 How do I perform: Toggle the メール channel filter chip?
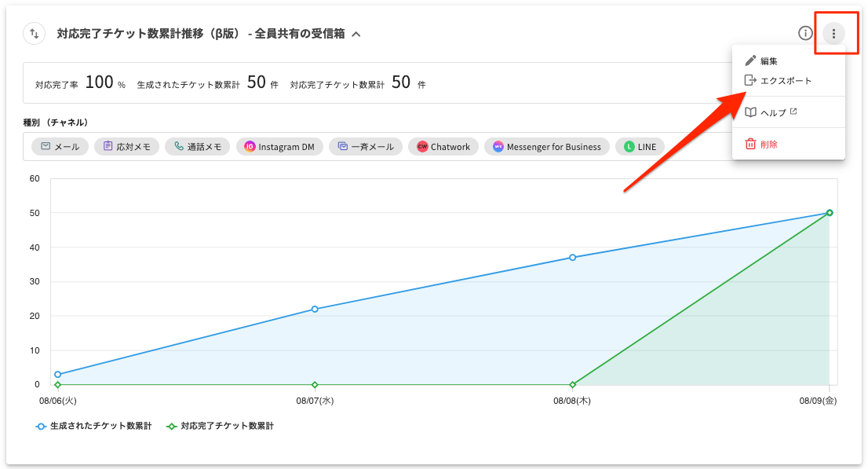[x=60, y=147]
